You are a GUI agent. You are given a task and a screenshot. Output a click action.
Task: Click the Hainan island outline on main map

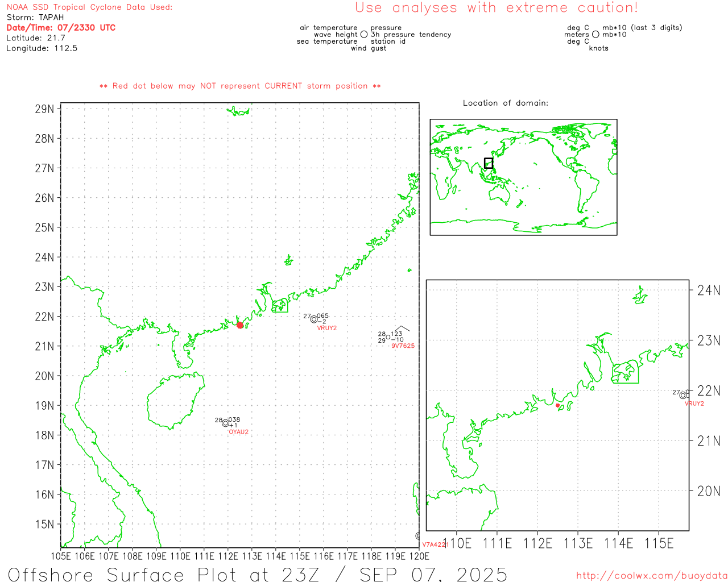[176, 400]
